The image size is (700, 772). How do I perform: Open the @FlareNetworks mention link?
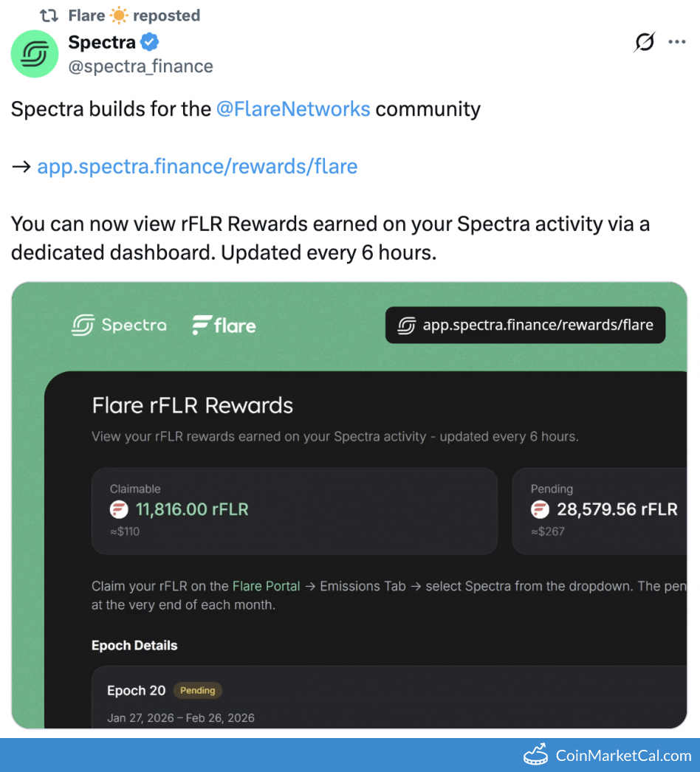pyautogui.click(x=292, y=109)
